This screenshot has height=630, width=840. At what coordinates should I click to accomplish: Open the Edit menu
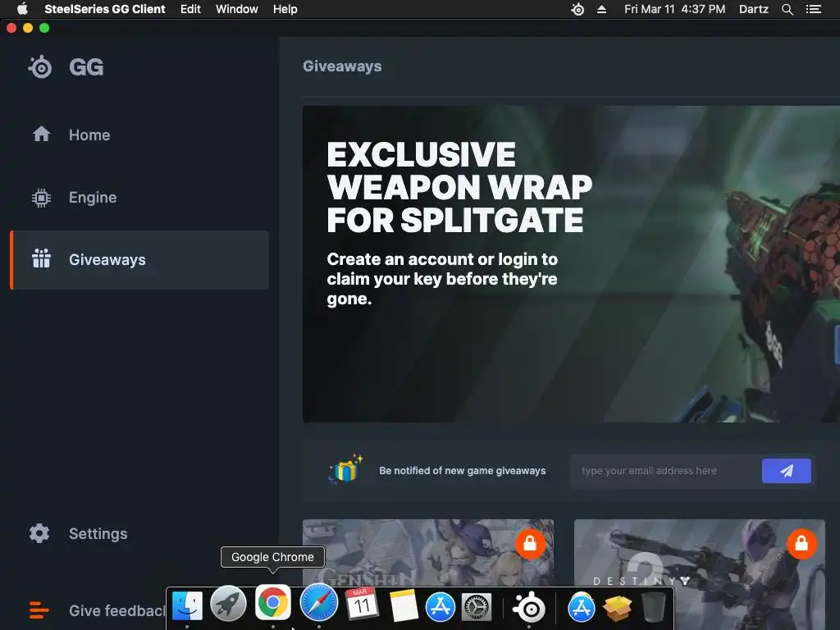[x=190, y=9]
